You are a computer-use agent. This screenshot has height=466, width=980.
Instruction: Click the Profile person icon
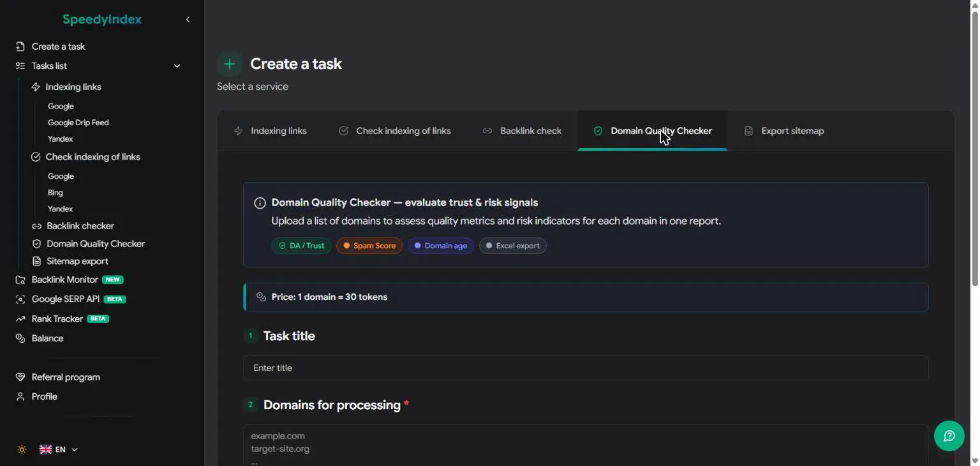point(20,396)
